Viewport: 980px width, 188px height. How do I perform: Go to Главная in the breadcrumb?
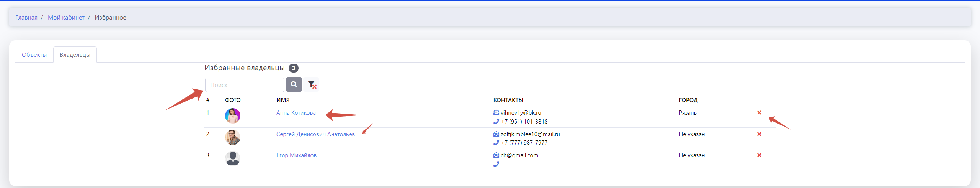[26, 18]
